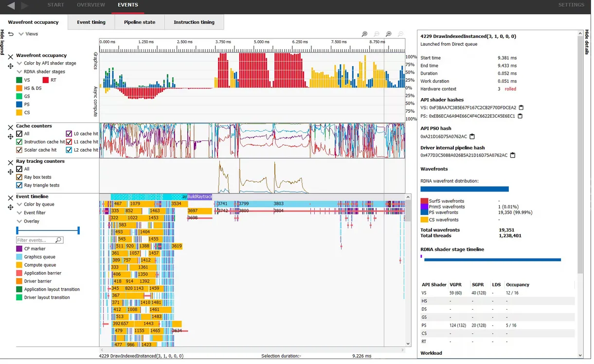
Task: Switch to the Pipeline state tab
Action: [140, 22]
